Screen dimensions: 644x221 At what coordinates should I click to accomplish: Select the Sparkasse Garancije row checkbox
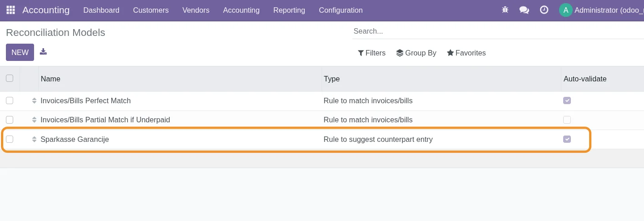[10, 139]
